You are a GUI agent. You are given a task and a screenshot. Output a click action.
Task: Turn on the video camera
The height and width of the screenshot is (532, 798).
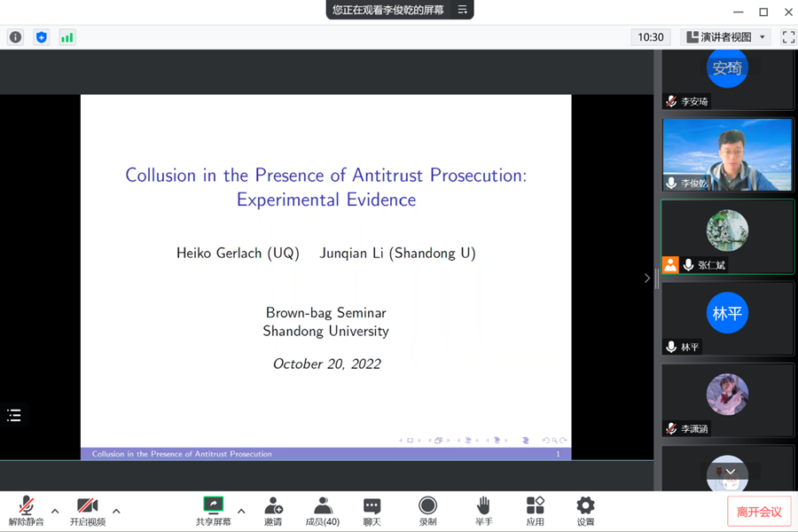87,511
